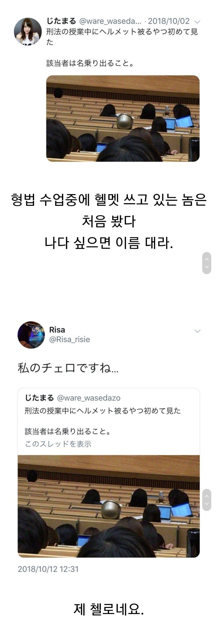Click up arrow on the upper scroll widget
The width and height of the screenshot is (217, 644).
[x=207, y=259]
